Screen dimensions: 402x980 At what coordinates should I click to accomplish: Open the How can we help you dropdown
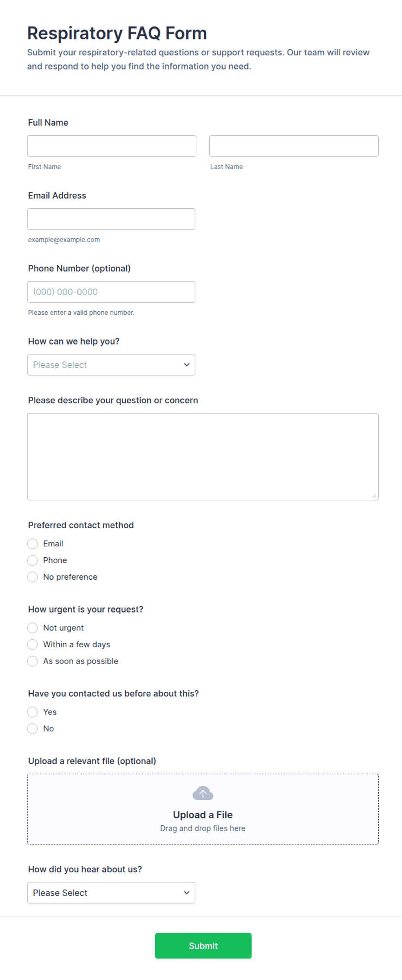[x=111, y=365]
